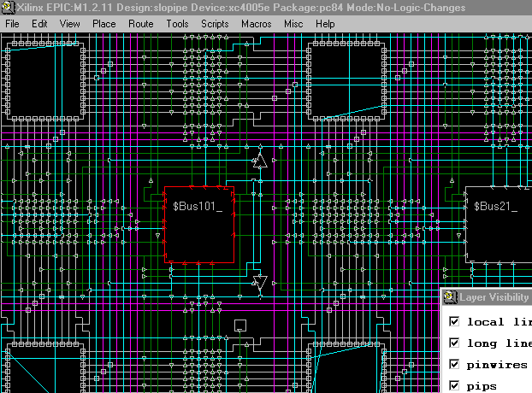Viewport: 532px width, 393px height.
Task: Click the small square component below $Bus101_
Action: [240, 326]
